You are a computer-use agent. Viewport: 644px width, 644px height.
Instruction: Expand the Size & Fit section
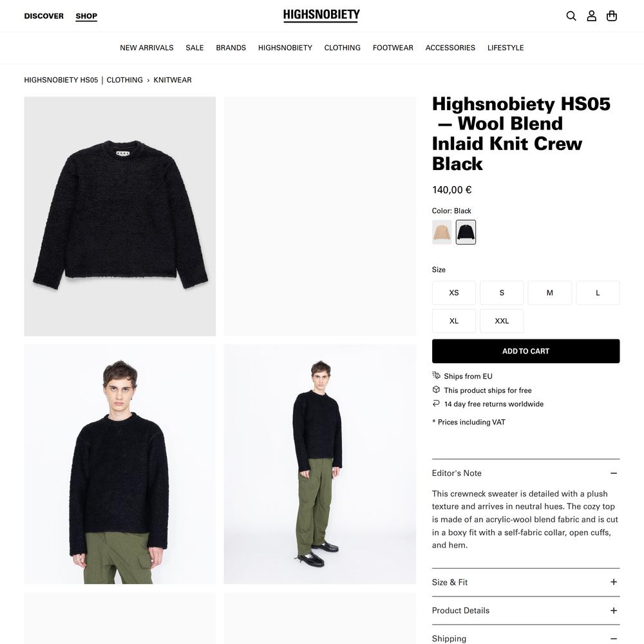[526, 582]
